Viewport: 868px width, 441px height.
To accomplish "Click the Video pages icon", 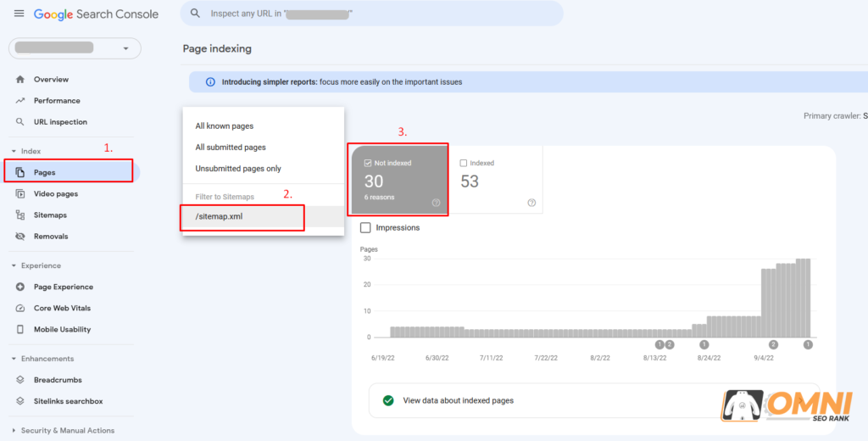I will tap(20, 194).
